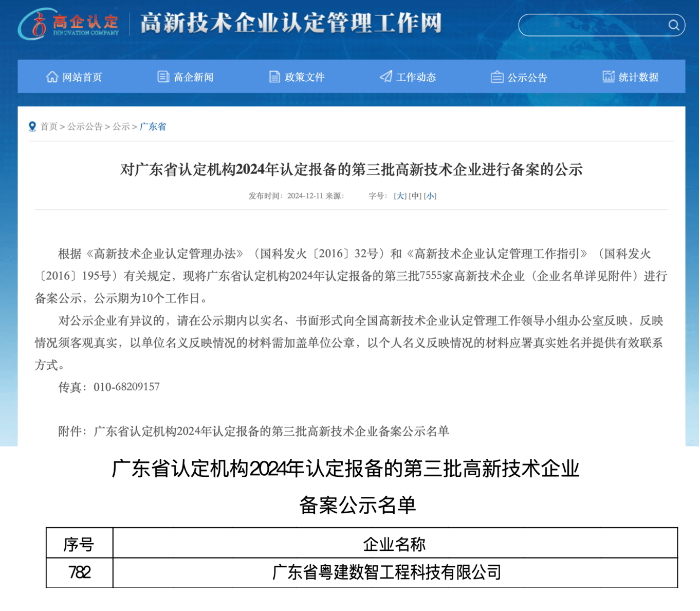
Task: Click the publish date 2024-12-11
Action: pyautogui.click(x=305, y=196)
